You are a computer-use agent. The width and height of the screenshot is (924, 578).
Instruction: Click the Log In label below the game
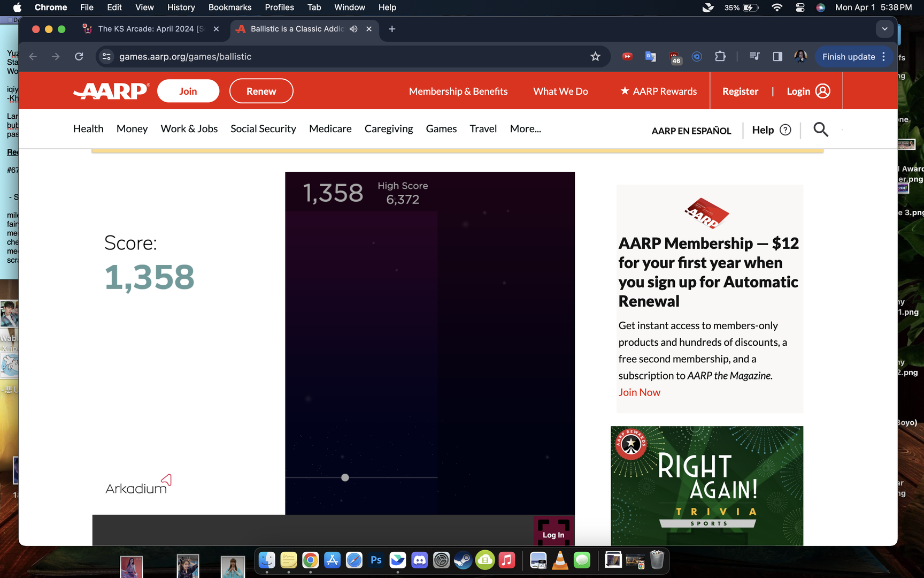point(553,535)
